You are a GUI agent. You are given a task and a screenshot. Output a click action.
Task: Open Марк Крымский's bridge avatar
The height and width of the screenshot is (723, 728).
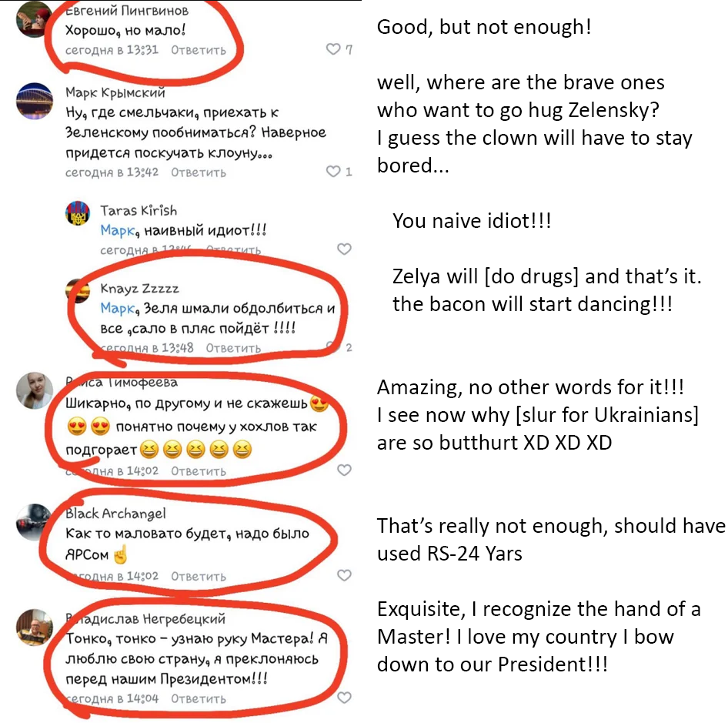pyautogui.click(x=35, y=102)
